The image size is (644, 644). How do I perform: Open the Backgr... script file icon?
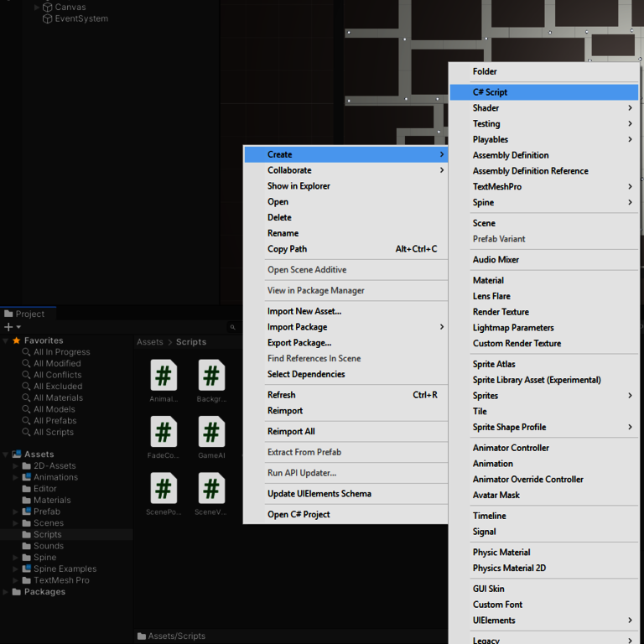211,375
